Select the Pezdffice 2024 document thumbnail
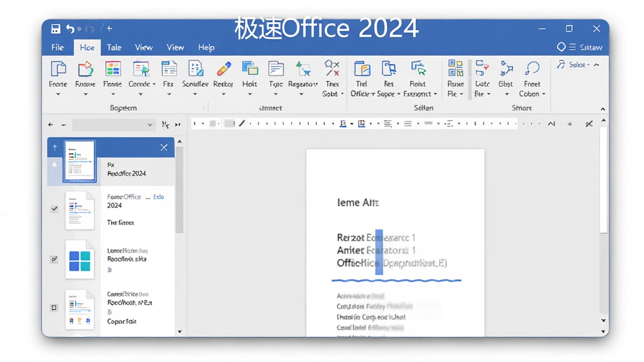This screenshot has height=362, width=644. [x=80, y=160]
